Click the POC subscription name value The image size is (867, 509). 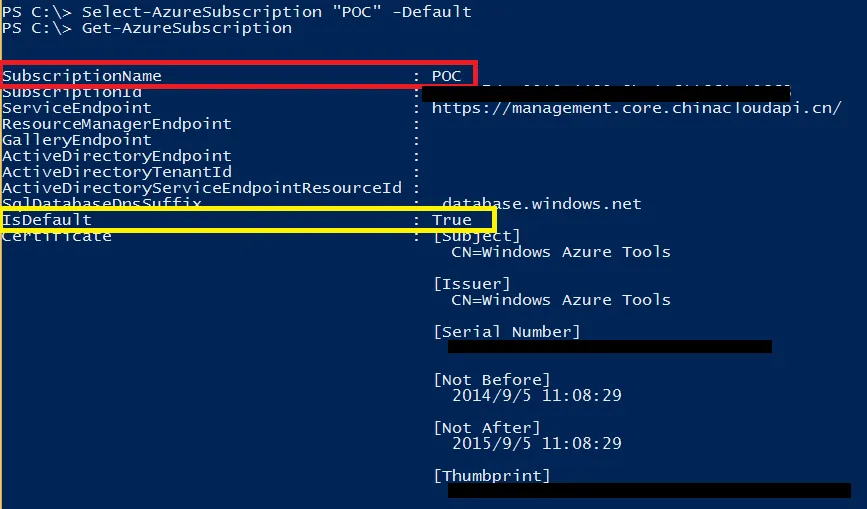446,76
